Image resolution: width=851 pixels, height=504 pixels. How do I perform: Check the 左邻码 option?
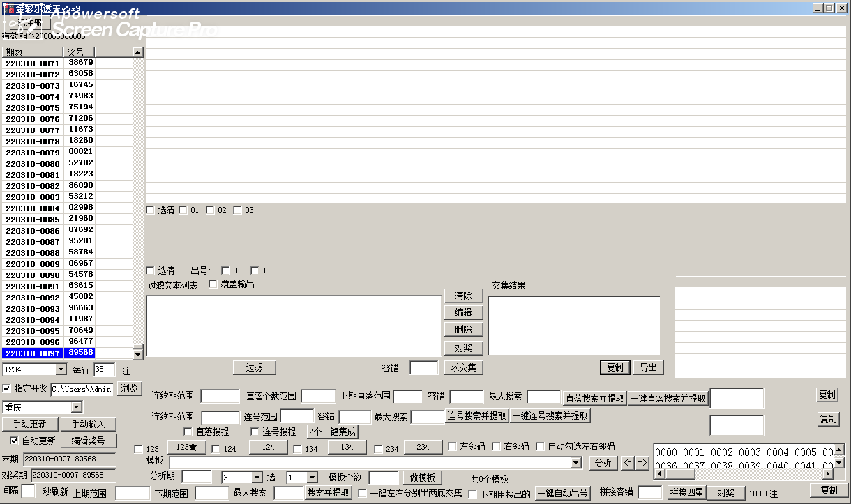[453, 447]
